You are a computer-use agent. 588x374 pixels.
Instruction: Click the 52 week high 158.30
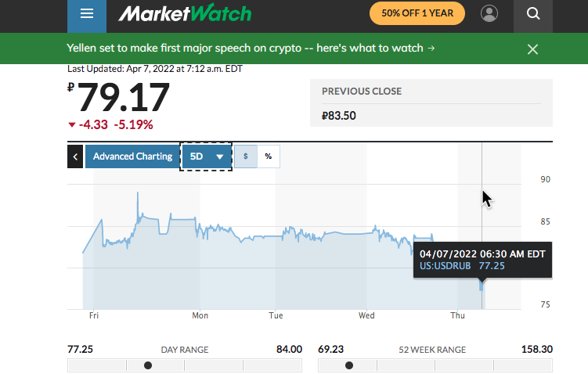[x=537, y=350]
